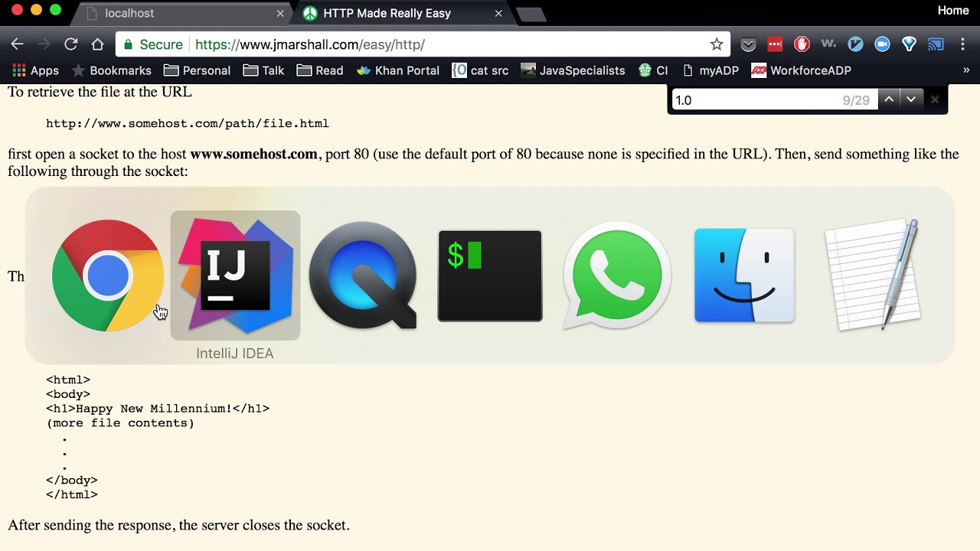This screenshot has width=980, height=551.
Task: Open the JavaSpecialists bookmark
Action: pos(573,70)
